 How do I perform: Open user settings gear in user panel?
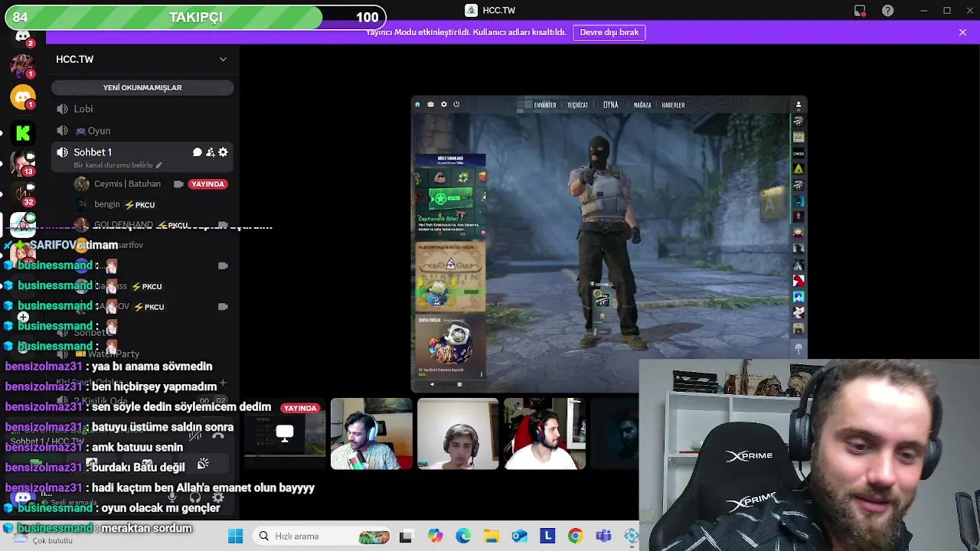(218, 497)
